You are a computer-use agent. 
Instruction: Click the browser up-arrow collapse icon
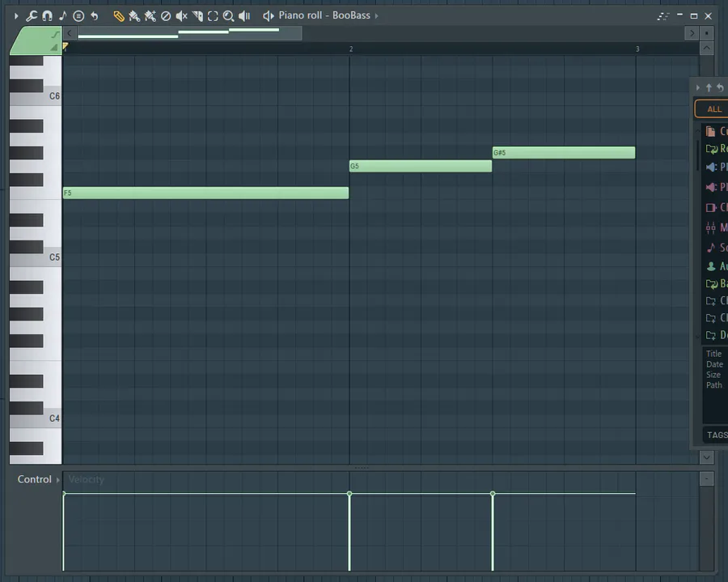(x=709, y=87)
